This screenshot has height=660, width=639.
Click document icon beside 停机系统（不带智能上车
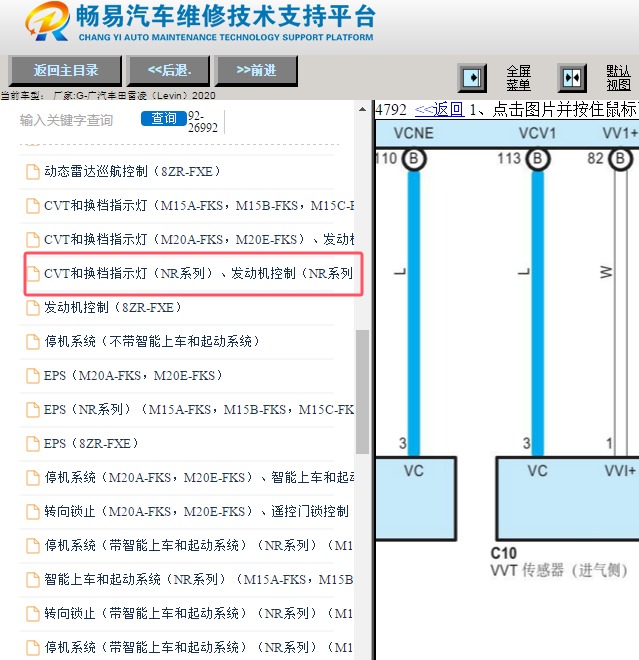[x=33, y=341]
